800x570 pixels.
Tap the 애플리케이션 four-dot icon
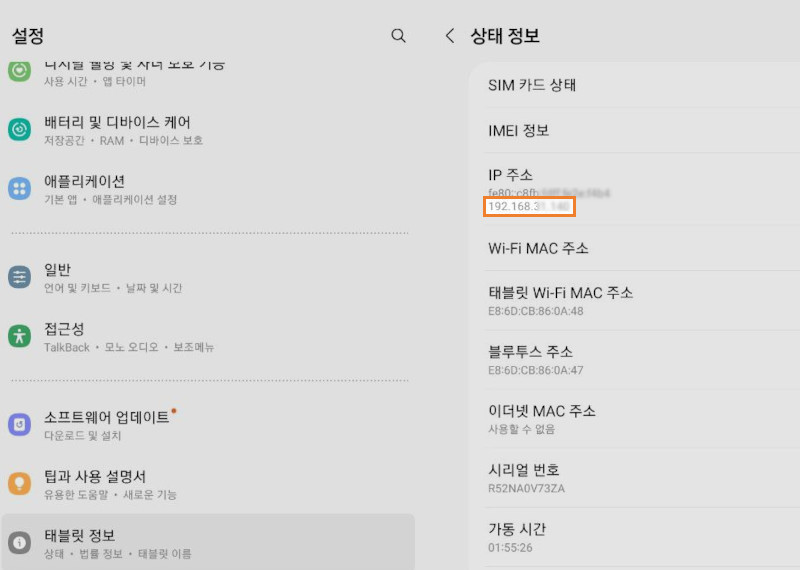19,188
